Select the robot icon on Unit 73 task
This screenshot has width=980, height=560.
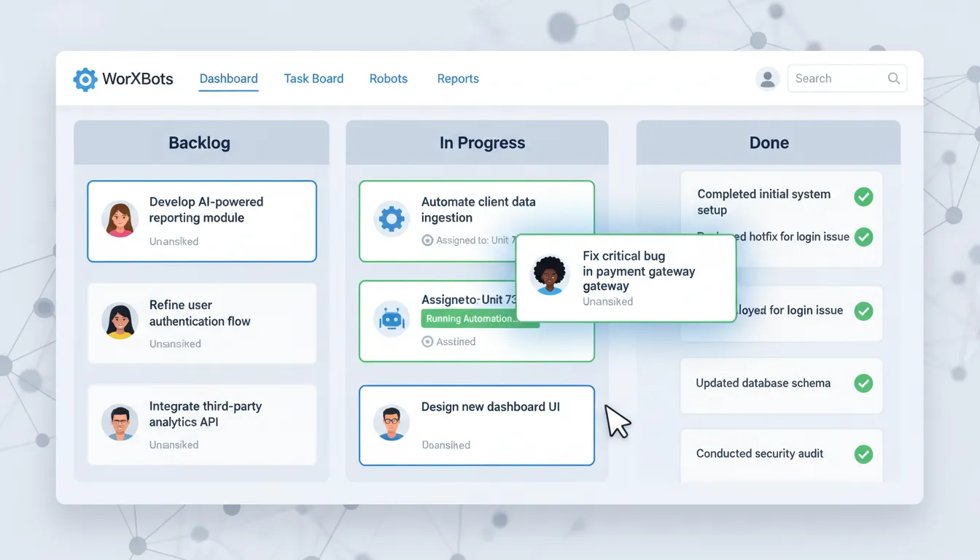click(392, 319)
